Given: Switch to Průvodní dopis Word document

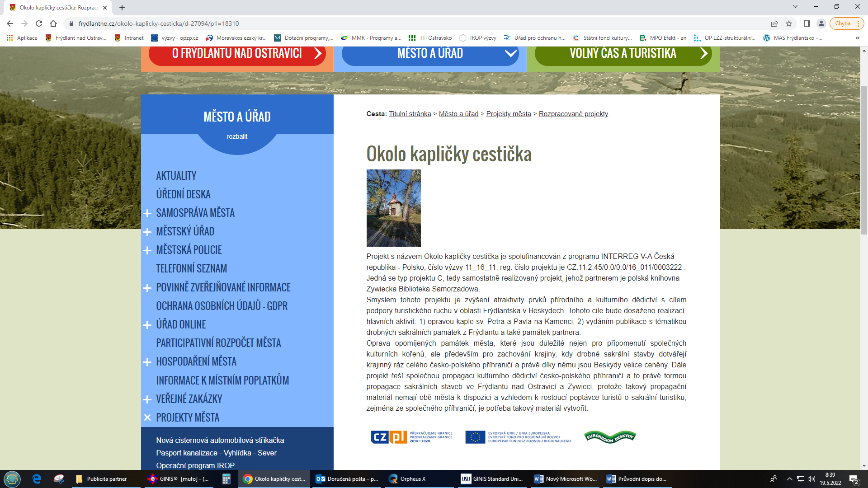Looking at the screenshot, I should pos(637,479).
